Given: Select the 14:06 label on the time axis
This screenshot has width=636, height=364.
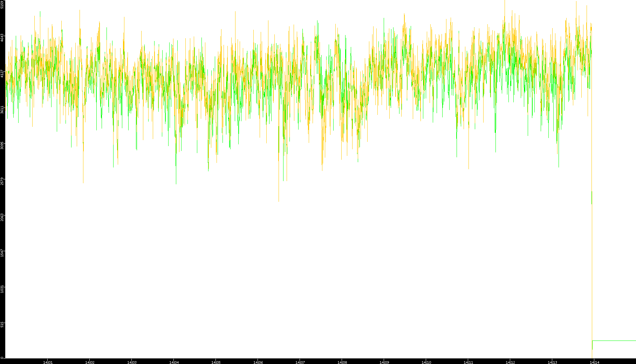Looking at the screenshot, I should [x=258, y=362].
